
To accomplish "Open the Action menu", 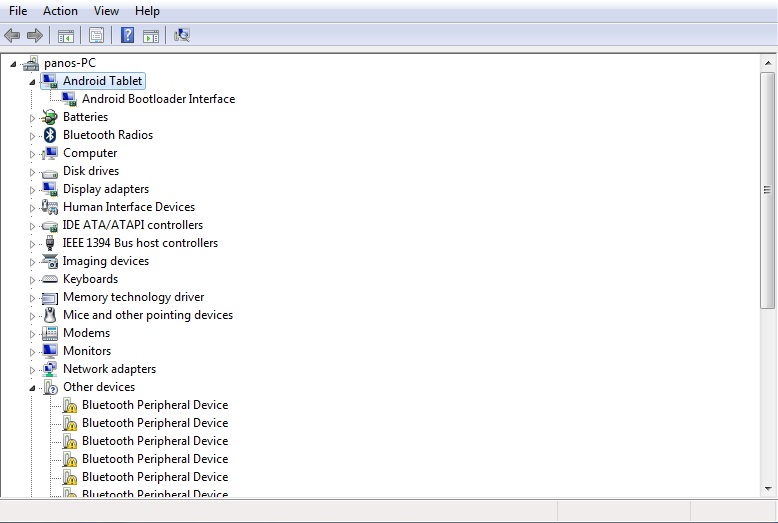I will point(60,11).
